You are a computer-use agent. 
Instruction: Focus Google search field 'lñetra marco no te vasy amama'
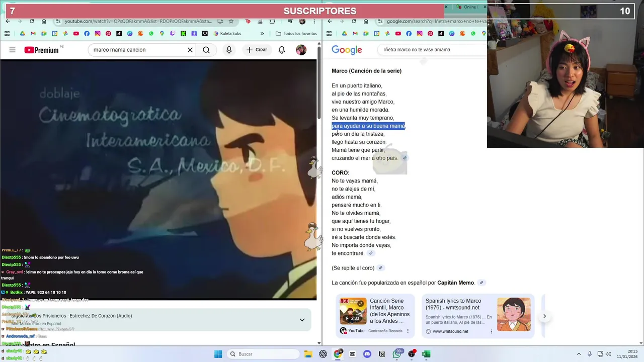(x=433, y=50)
